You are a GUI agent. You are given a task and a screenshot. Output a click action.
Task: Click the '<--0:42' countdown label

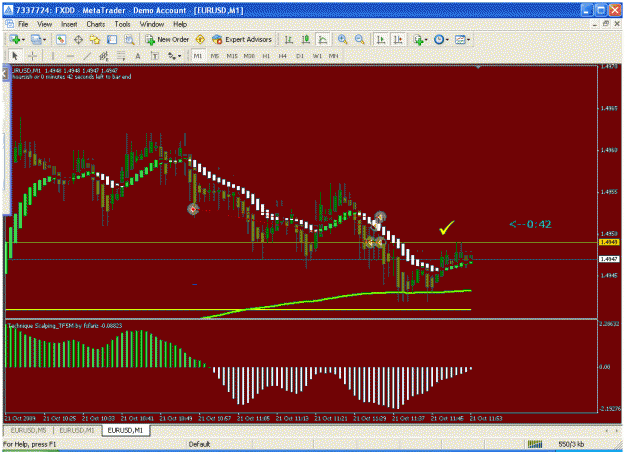coord(531,224)
